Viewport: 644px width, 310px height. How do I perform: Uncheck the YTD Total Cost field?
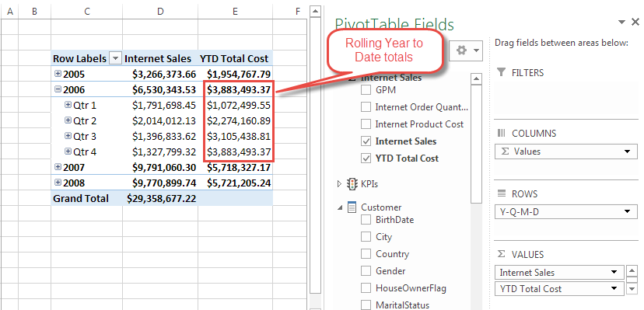[366, 158]
